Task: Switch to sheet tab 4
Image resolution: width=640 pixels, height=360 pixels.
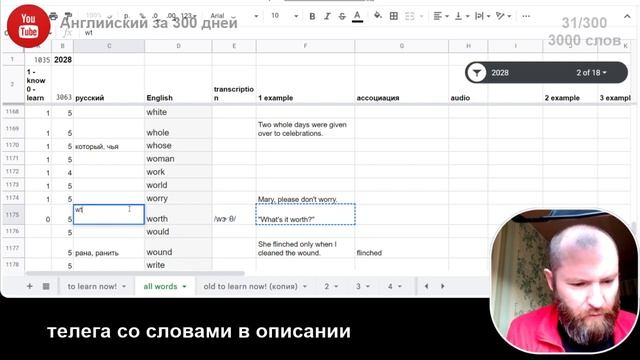Action: pyautogui.click(x=394, y=287)
